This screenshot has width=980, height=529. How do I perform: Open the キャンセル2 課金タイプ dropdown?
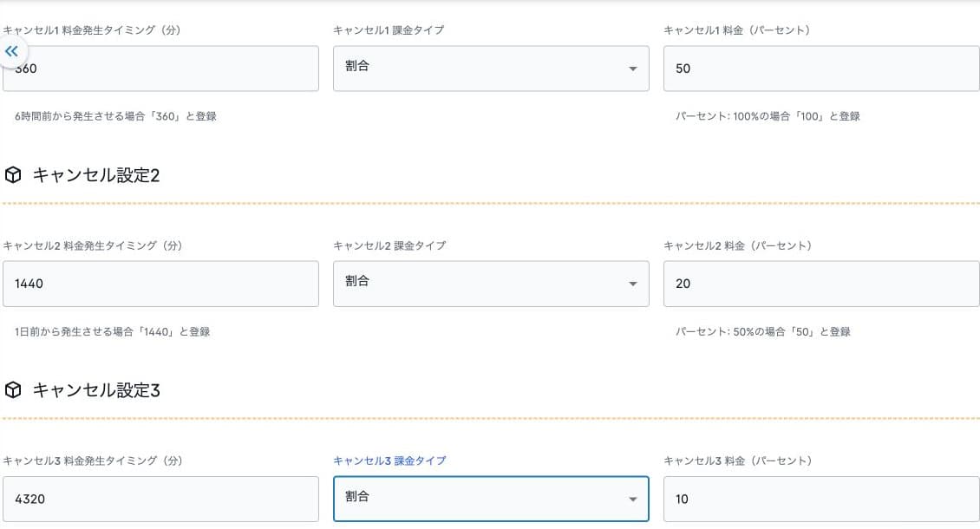point(491,284)
